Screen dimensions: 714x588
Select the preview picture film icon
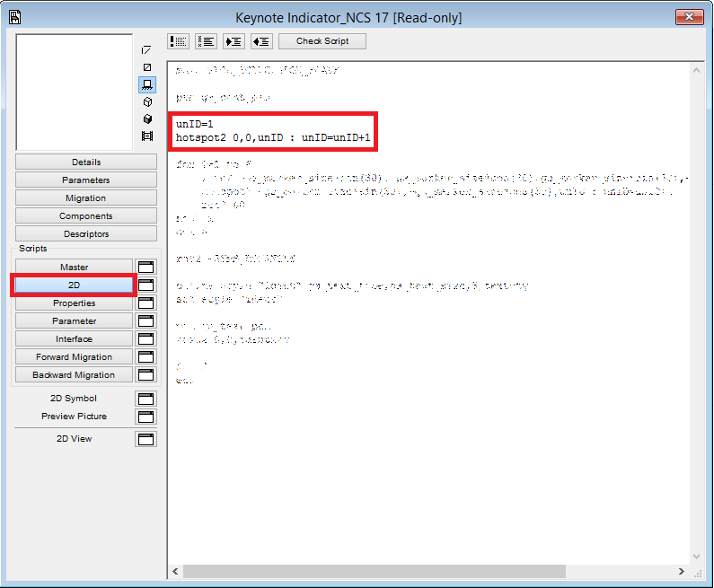click(147, 136)
